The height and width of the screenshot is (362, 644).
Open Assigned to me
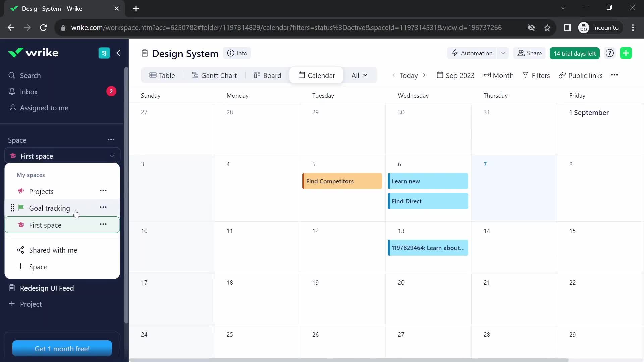(38, 108)
